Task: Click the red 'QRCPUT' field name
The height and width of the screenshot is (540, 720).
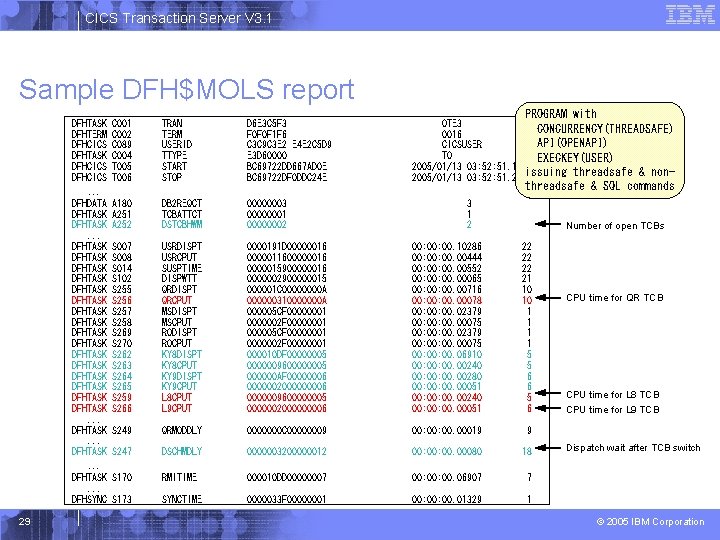Action: point(177,300)
